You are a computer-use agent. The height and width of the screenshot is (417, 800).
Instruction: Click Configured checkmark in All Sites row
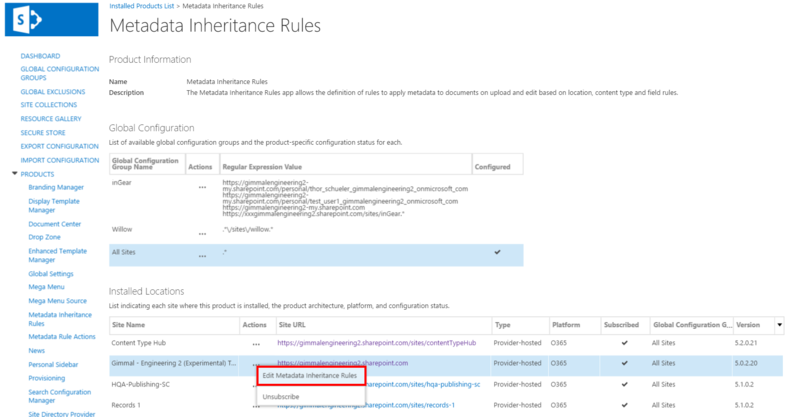click(497, 252)
